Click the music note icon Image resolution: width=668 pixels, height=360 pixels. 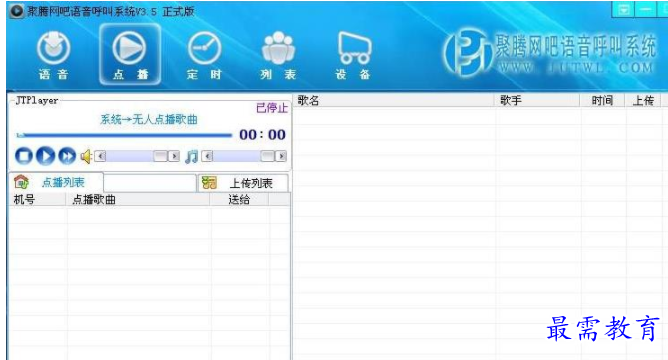pos(192,156)
